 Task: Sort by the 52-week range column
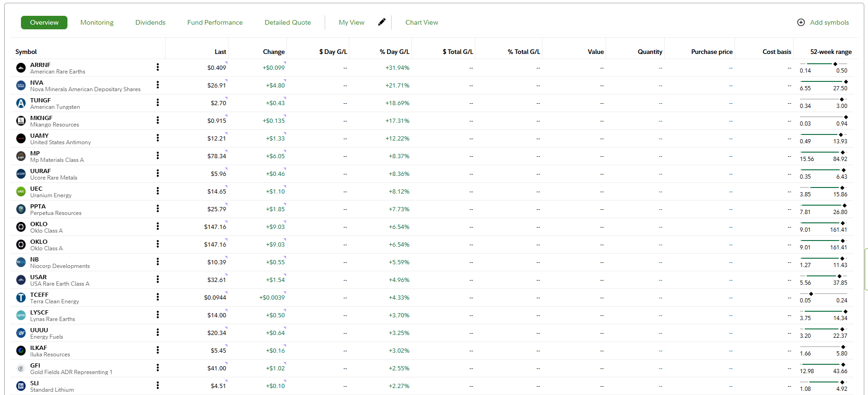[x=831, y=52]
